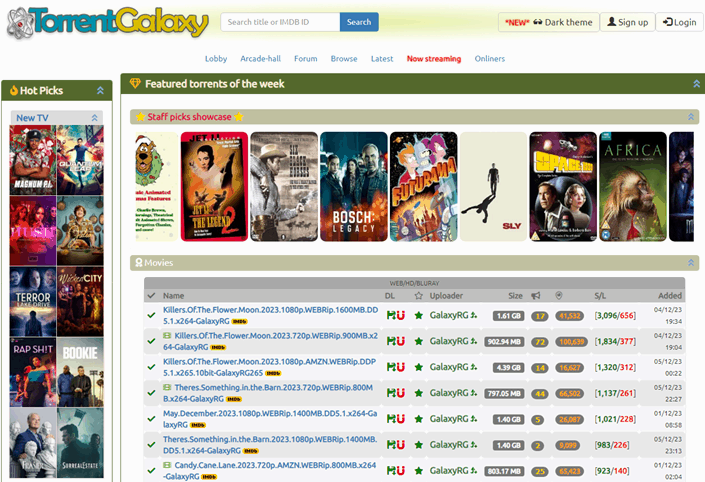This screenshot has width=705, height=482.
Task: Click torrent download icon on 1.61 GB row
Action: tap(391, 315)
